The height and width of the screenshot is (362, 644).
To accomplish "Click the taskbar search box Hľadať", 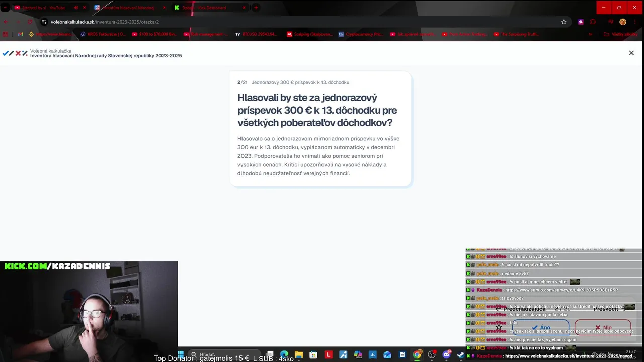I will 224,354.
